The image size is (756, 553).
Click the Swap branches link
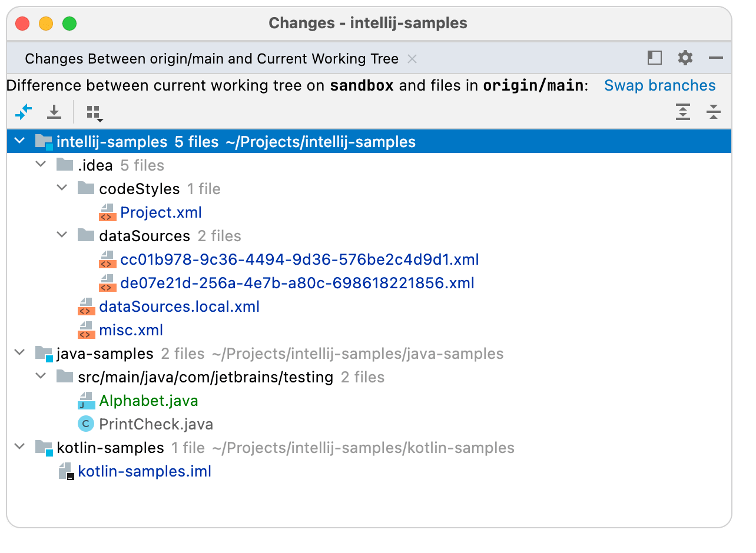coord(659,85)
